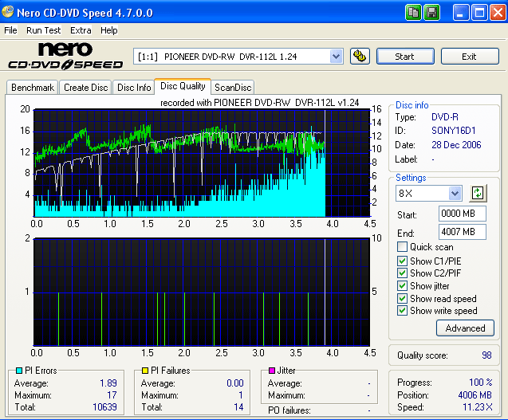
Task: Switch to the Benchmark tab
Action: coord(33,88)
